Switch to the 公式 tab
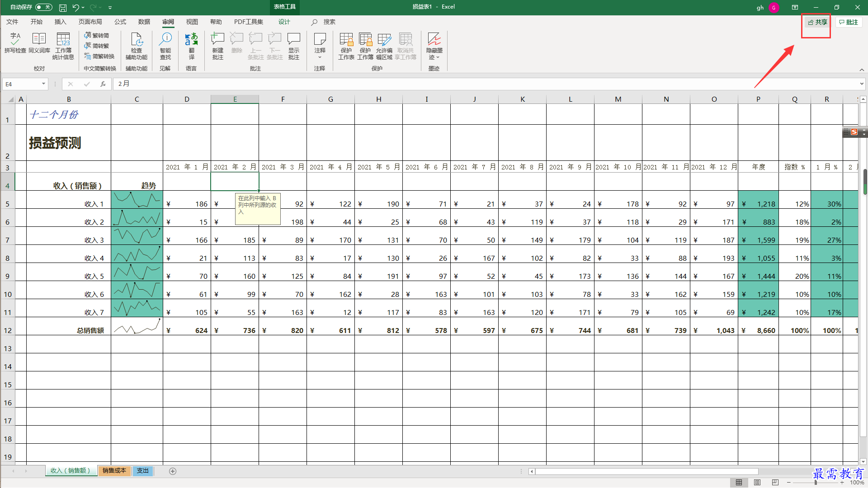 tap(120, 22)
